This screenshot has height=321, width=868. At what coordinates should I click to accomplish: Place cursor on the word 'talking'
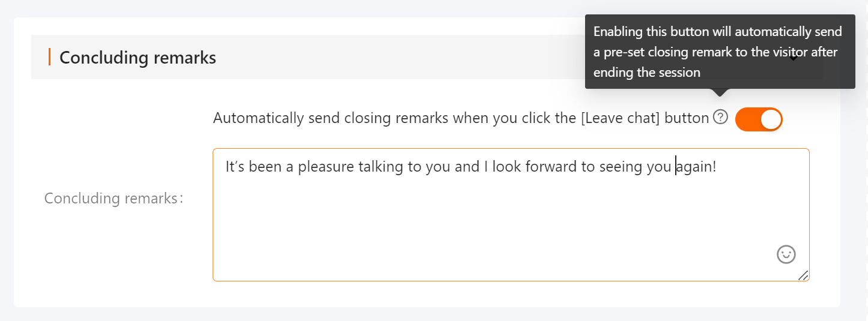click(x=381, y=166)
